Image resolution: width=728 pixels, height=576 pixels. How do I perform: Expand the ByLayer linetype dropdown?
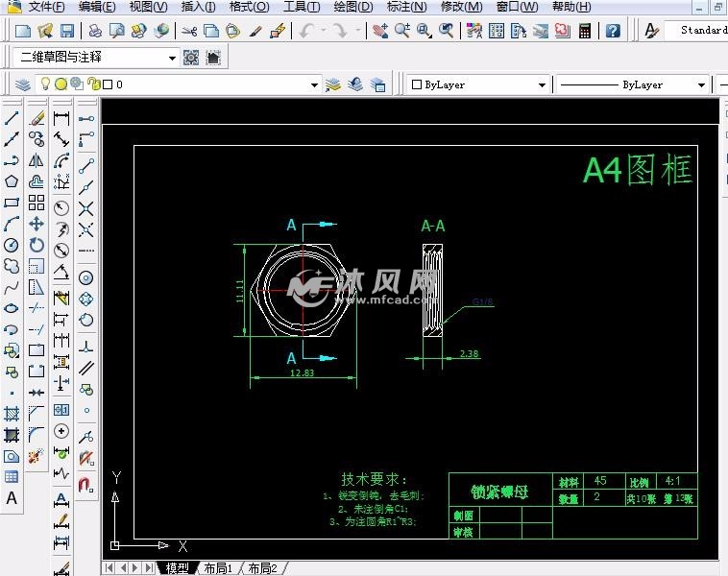tap(700, 84)
